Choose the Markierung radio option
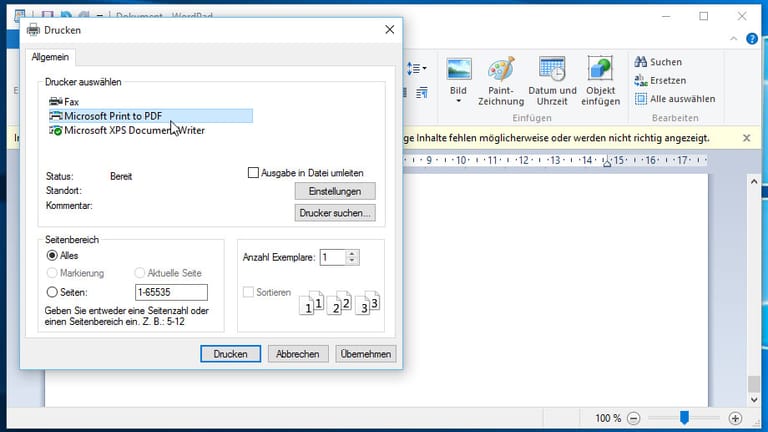The height and width of the screenshot is (432, 768). click(52, 273)
